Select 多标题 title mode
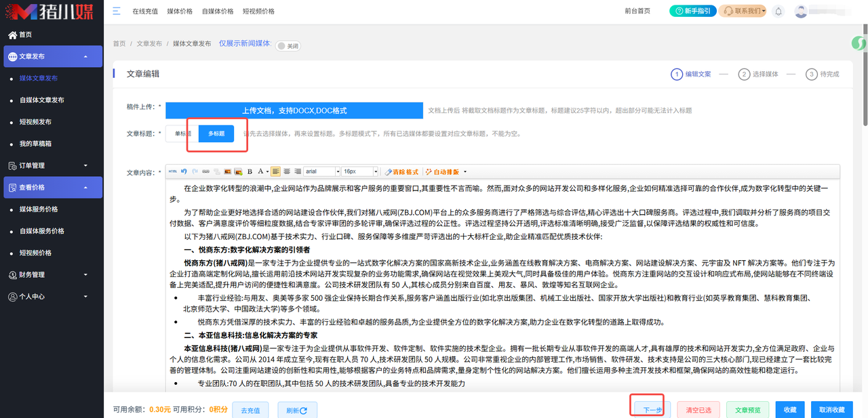This screenshot has height=418, width=868. pyautogui.click(x=216, y=133)
